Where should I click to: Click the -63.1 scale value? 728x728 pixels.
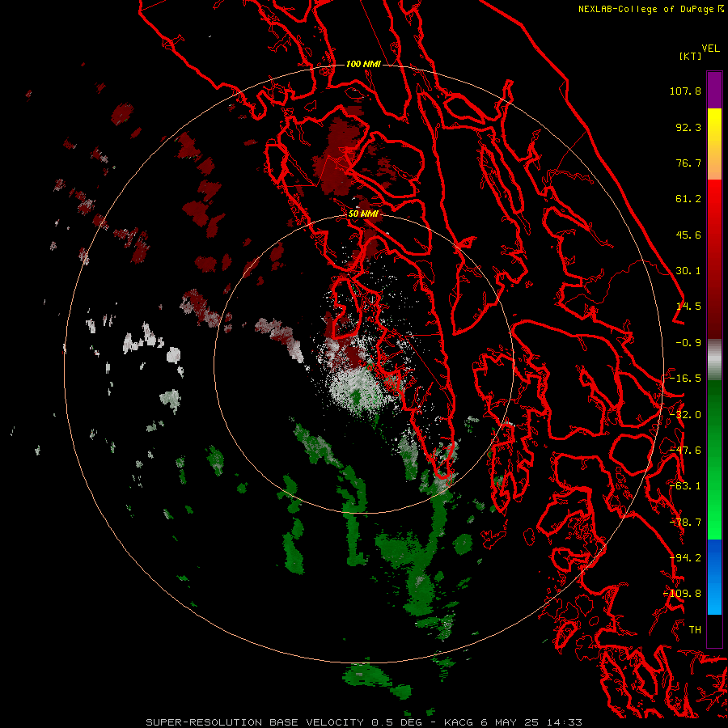tap(685, 486)
